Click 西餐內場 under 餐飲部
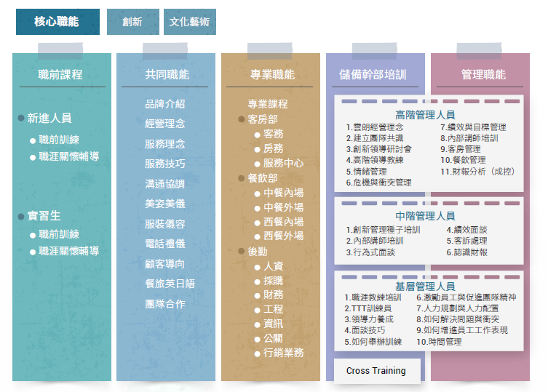Screen dimensions: 548x392 (x=283, y=222)
